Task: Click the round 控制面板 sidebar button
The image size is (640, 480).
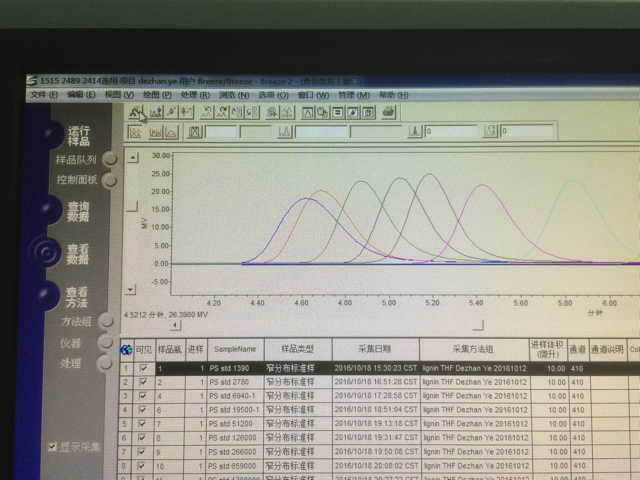Action: [109, 180]
